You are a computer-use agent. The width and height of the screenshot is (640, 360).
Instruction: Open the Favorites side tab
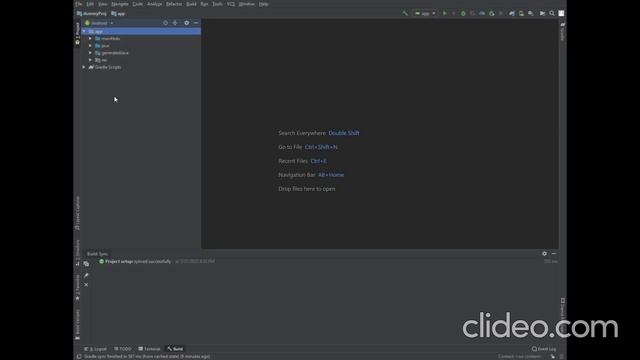pyautogui.click(x=77, y=287)
